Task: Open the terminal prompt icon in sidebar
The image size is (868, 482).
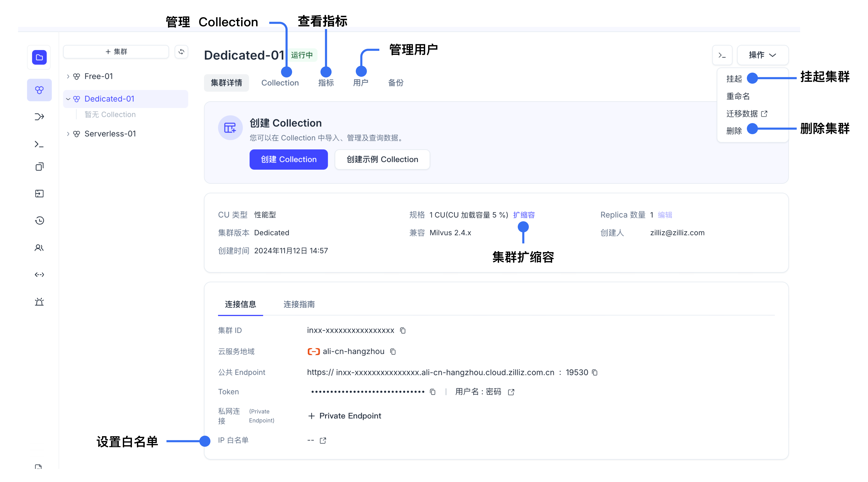Action: [x=39, y=144]
